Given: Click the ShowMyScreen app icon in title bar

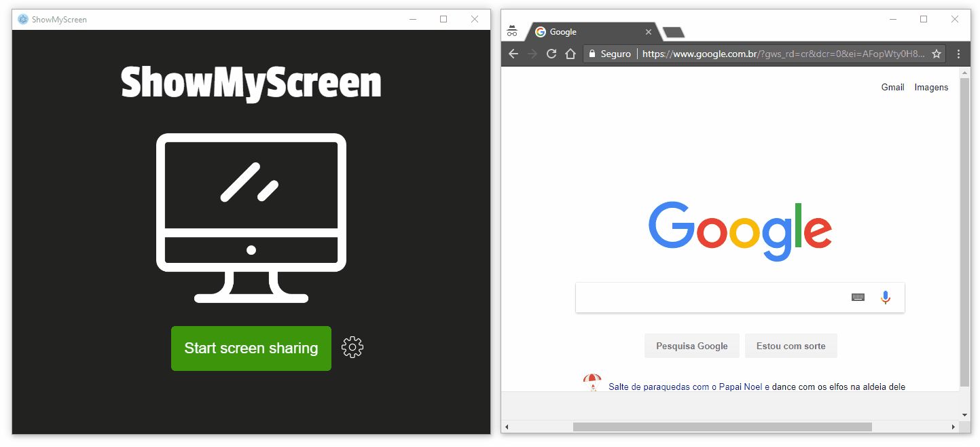Looking at the screenshot, I should point(23,19).
